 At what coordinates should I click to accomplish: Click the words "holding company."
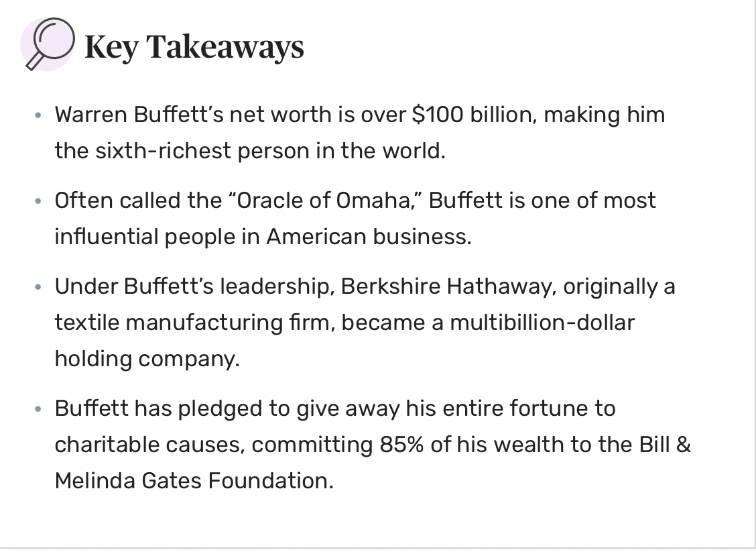(x=147, y=359)
